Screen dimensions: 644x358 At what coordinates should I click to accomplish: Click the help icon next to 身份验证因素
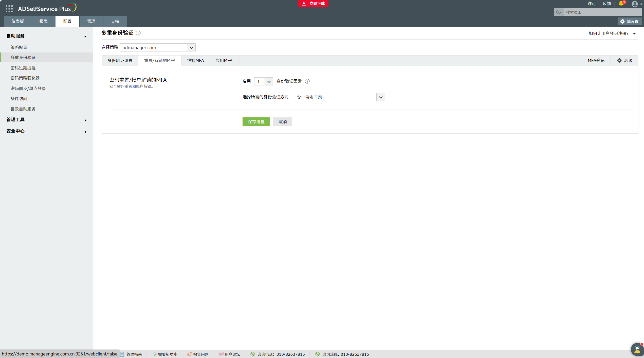coord(307,81)
